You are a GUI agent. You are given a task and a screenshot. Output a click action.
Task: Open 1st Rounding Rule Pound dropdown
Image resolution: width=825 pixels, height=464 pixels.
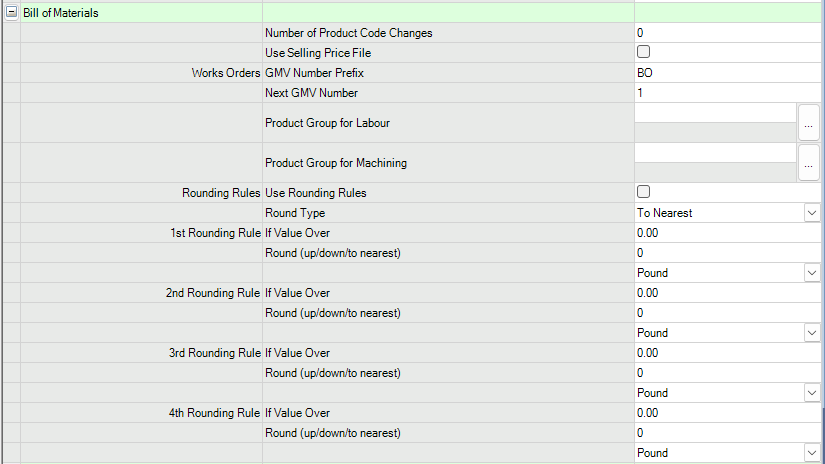(810, 273)
